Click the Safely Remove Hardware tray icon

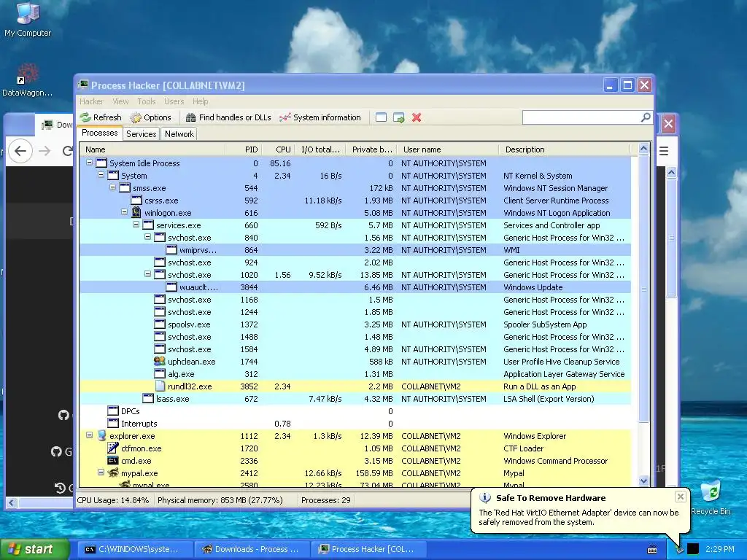coord(678,549)
